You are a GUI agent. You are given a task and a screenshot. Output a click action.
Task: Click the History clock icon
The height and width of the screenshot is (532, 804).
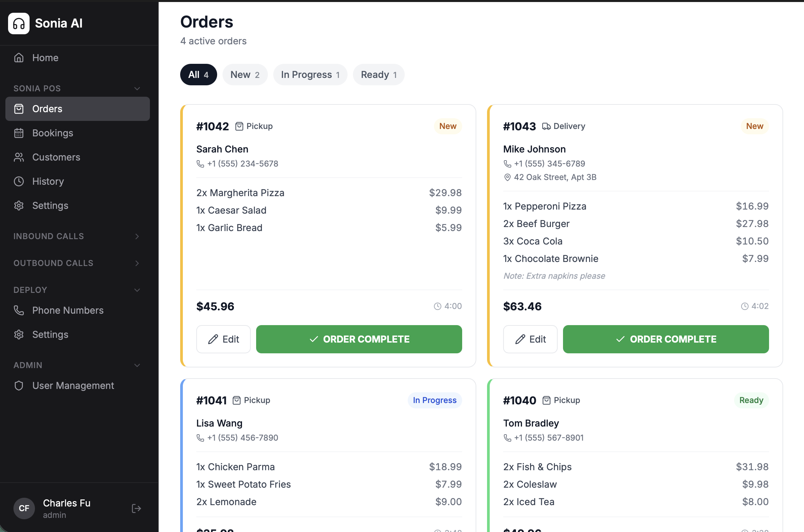tap(19, 181)
